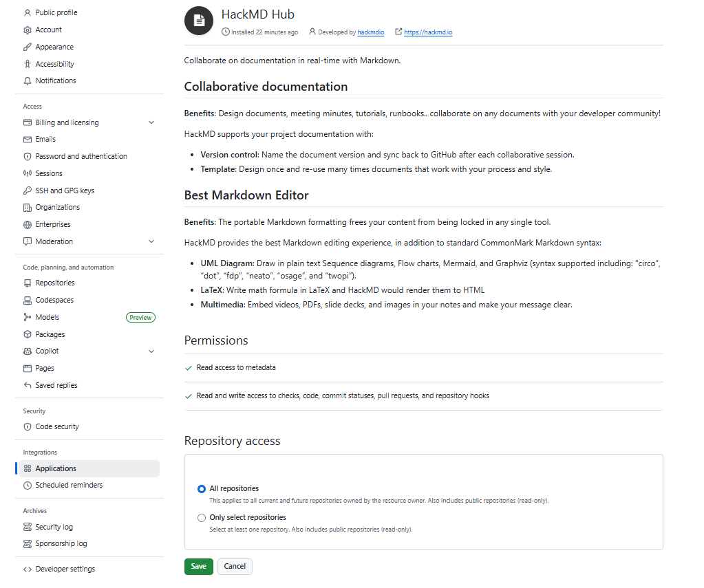
Task: Click the Packages box icon
Action: click(28, 334)
